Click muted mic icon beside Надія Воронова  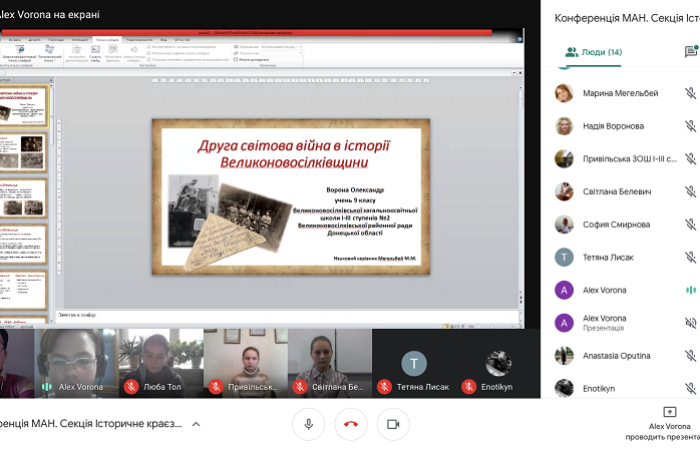pos(690,126)
